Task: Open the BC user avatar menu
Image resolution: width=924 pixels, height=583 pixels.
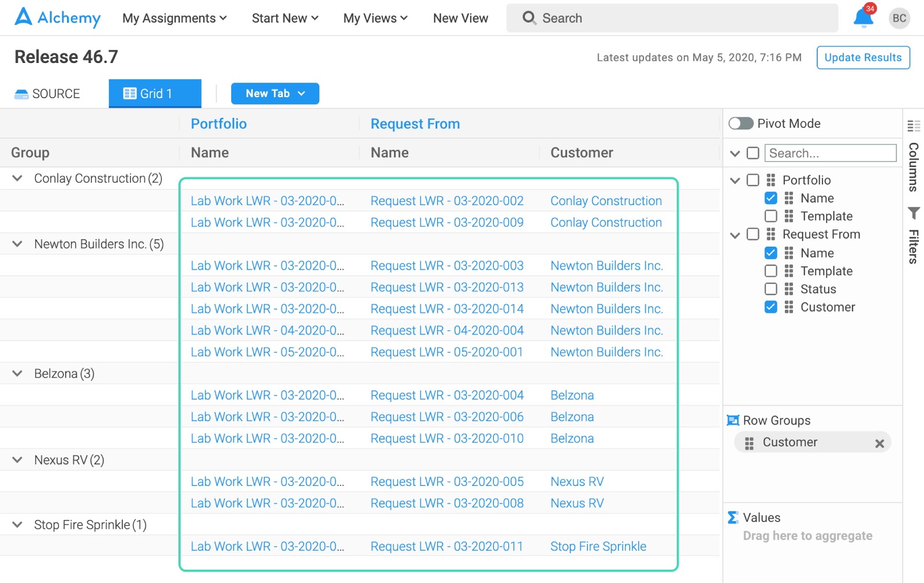Action: (899, 18)
